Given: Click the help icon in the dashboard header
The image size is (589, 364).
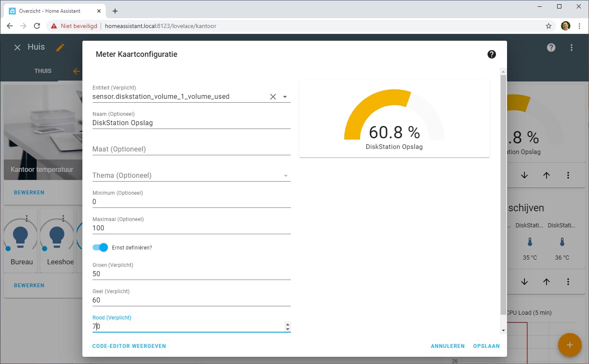Looking at the screenshot, I should click(551, 48).
